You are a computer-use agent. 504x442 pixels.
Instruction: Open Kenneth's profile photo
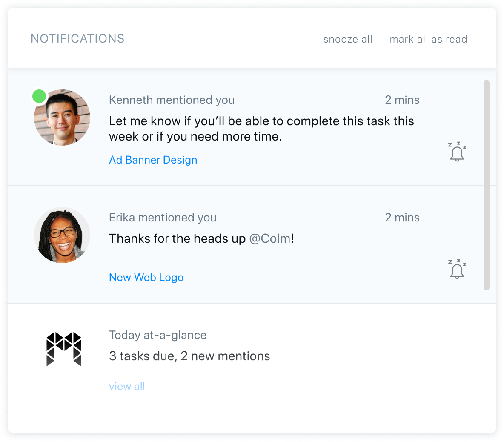click(63, 118)
